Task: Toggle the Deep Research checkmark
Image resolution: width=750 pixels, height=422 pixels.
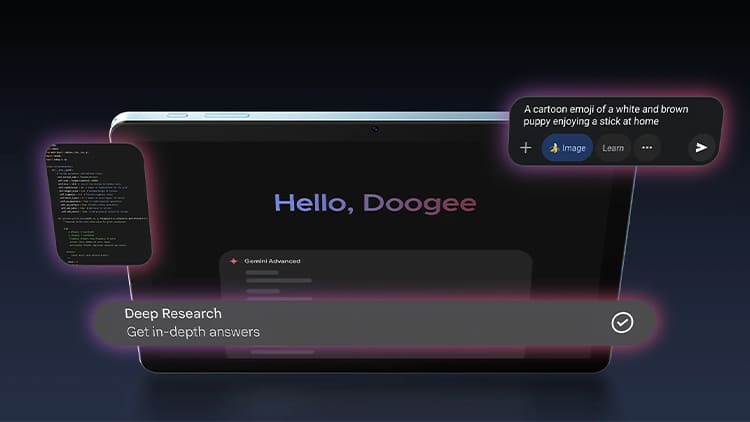Action: (x=622, y=322)
